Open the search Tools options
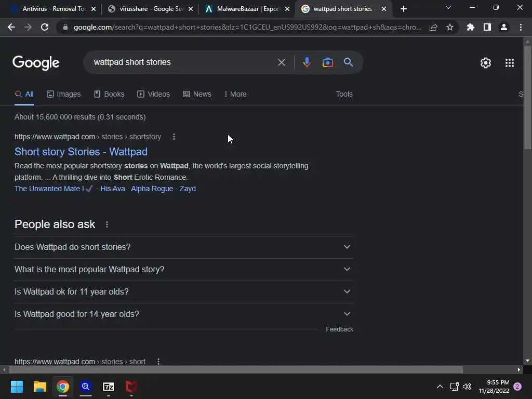Screen dimensions: 532x399 pyautogui.click(x=344, y=95)
